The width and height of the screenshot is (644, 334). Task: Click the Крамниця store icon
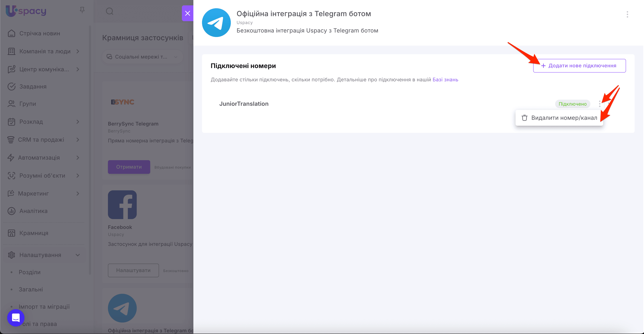pyautogui.click(x=12, y=233)
